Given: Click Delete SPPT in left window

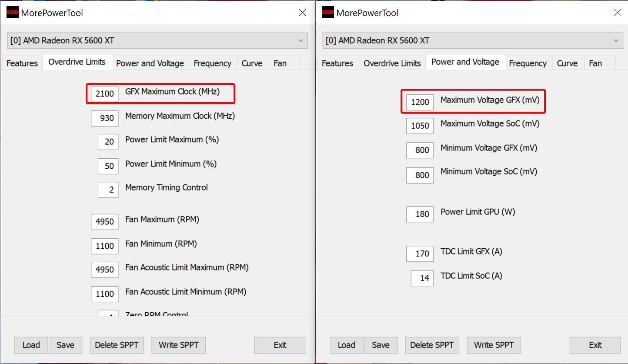Looking at the screenshot, I should click(x=117, y=345).
